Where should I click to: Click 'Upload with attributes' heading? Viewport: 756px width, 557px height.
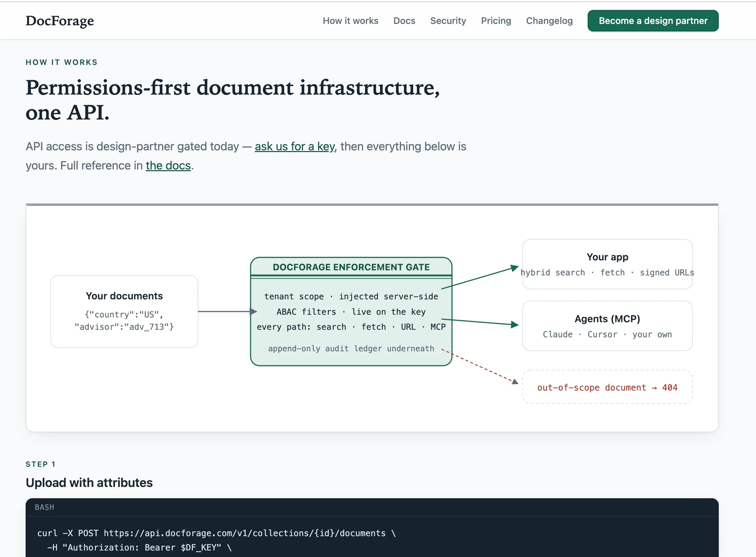[89, 483]
